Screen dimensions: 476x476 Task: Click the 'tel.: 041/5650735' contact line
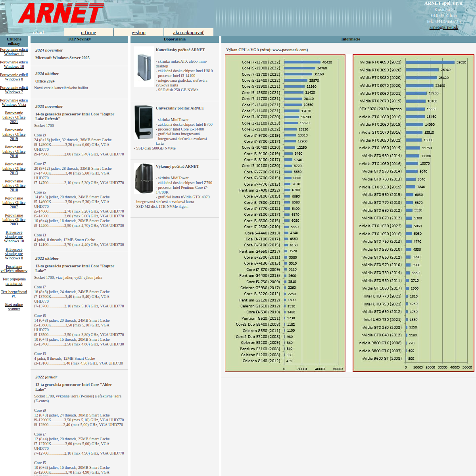[x=443, y=21]
